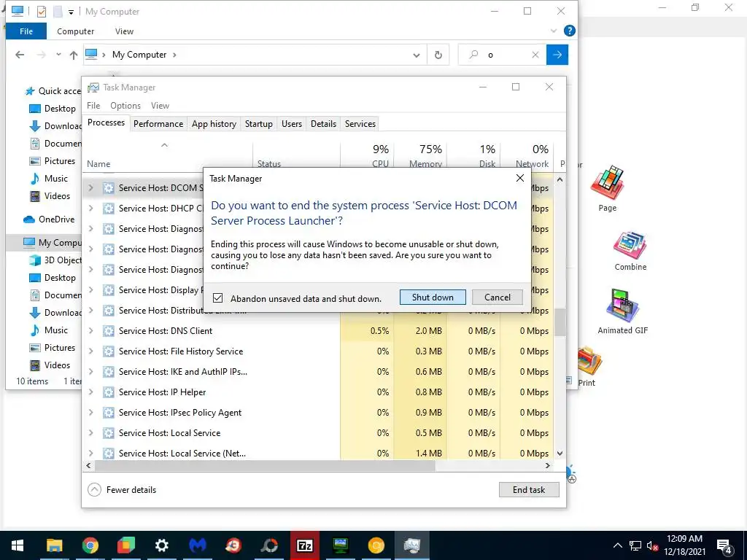Image resolution: width=747 pixels, height=560 pixels.
Task: Click the Shut down button
Action: pyautogui.click(x=433, y=297)
